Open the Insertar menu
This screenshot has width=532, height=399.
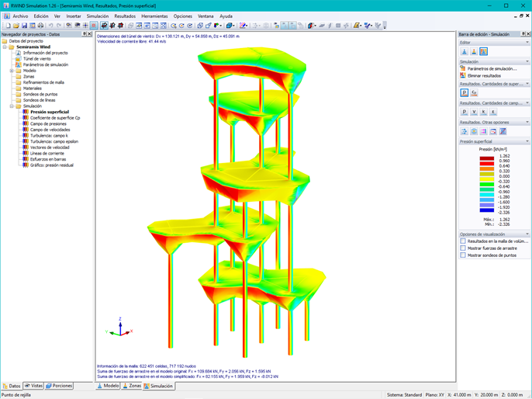click(74, 16)
